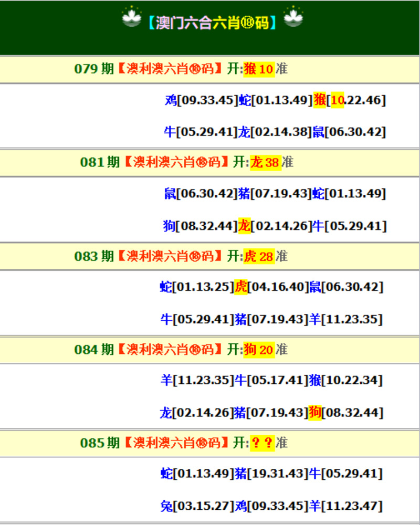420x525 pixels.
Task: Click the header title 澳门六合六肖⑱码
Action: pos(212,23)
